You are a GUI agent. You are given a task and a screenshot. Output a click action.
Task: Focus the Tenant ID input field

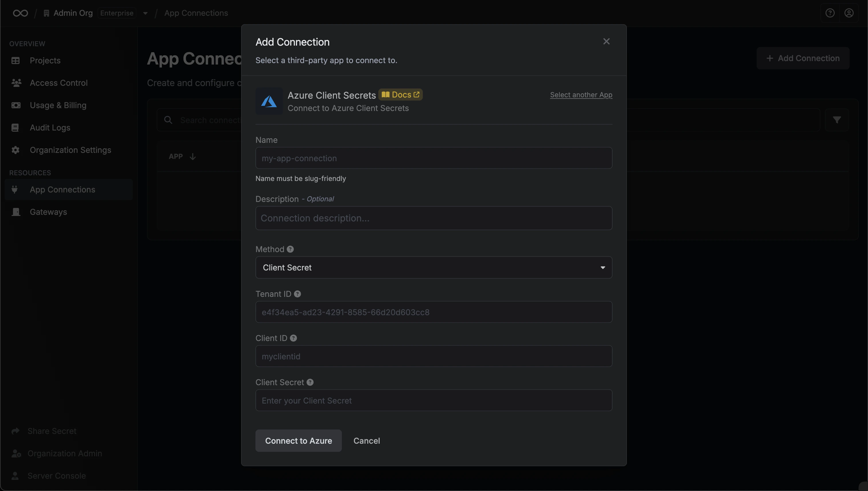click(x=434, y=312)
